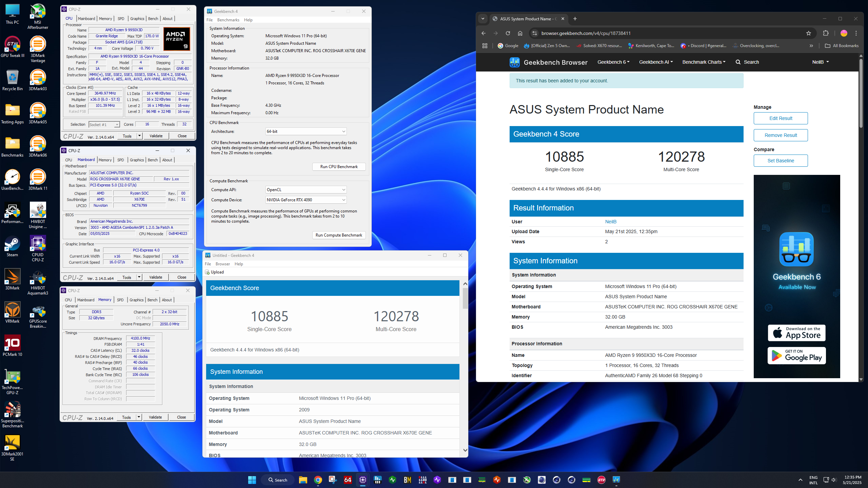Switch to Bench tab in top CPU-Z window
The width and height of the screenshot is (868, 488).
153,19
